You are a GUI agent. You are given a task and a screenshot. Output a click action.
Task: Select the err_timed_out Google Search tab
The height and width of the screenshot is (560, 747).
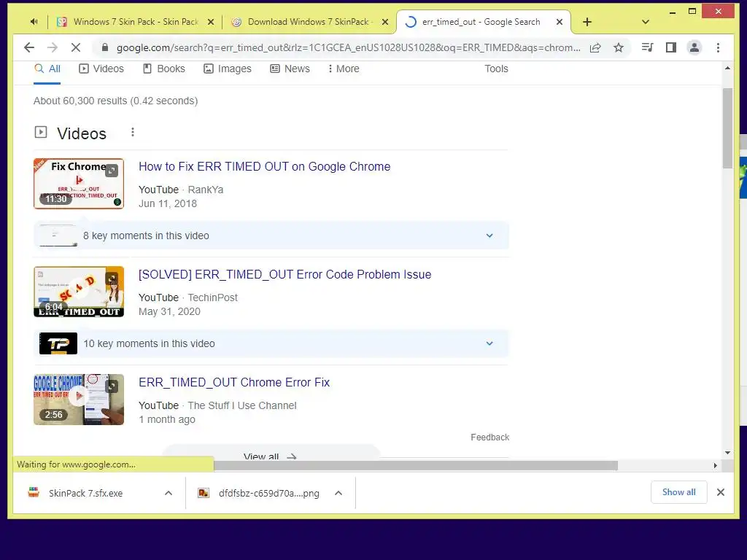pos(481,22)
